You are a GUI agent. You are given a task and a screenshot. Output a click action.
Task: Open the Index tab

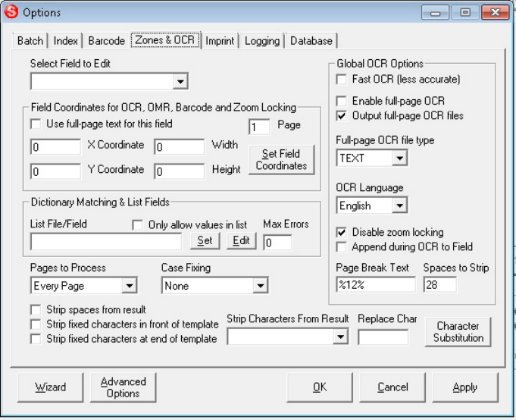point(65,41)
